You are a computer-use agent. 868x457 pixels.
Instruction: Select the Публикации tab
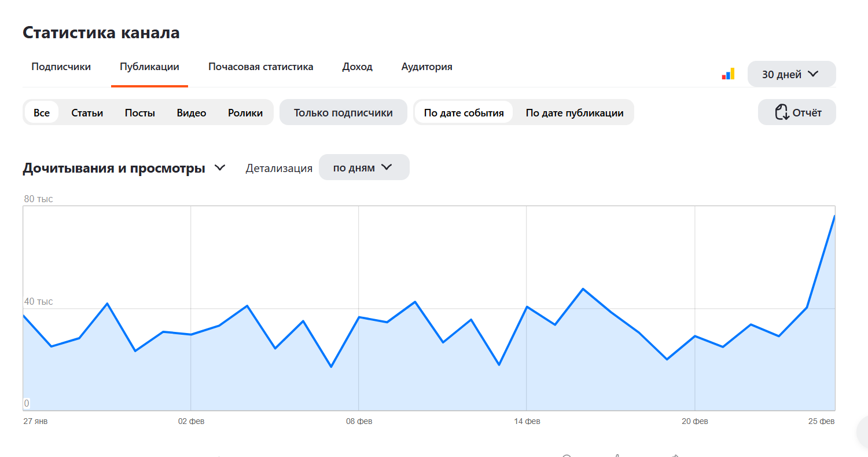point(149,67)
